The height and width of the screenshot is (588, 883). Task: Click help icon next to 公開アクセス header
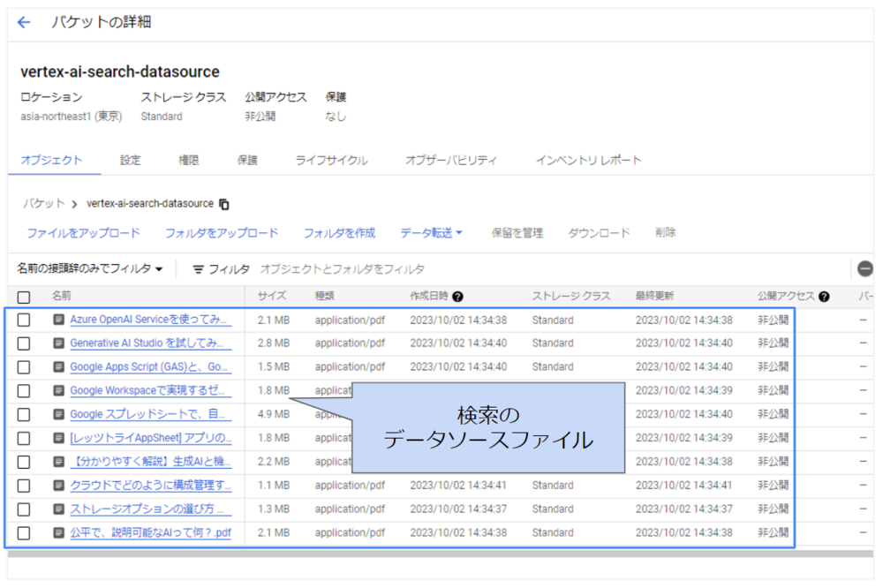tap(824, 297)
